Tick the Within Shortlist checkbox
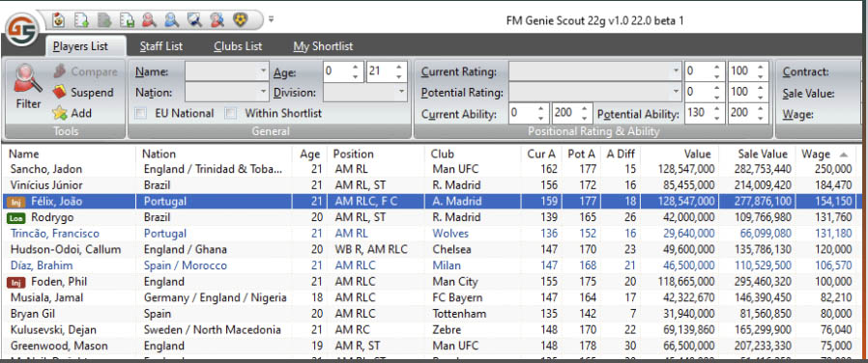 (x=230, y=114)
